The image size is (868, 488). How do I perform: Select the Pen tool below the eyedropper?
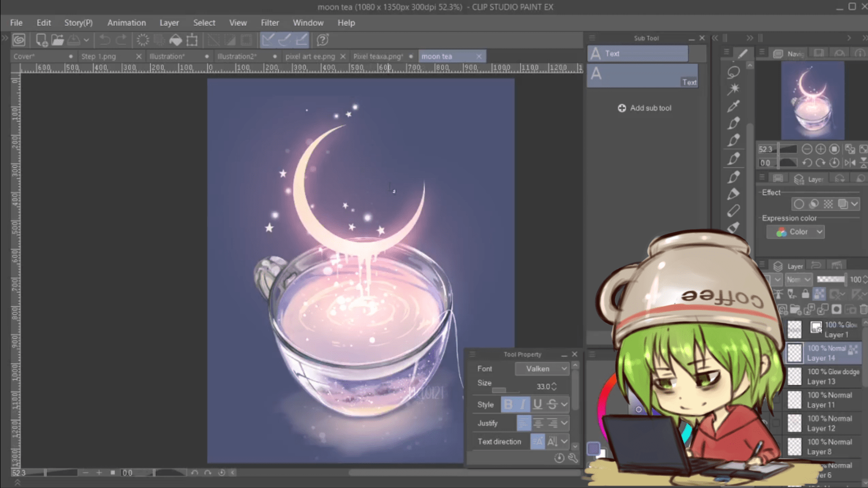(734, 123)
